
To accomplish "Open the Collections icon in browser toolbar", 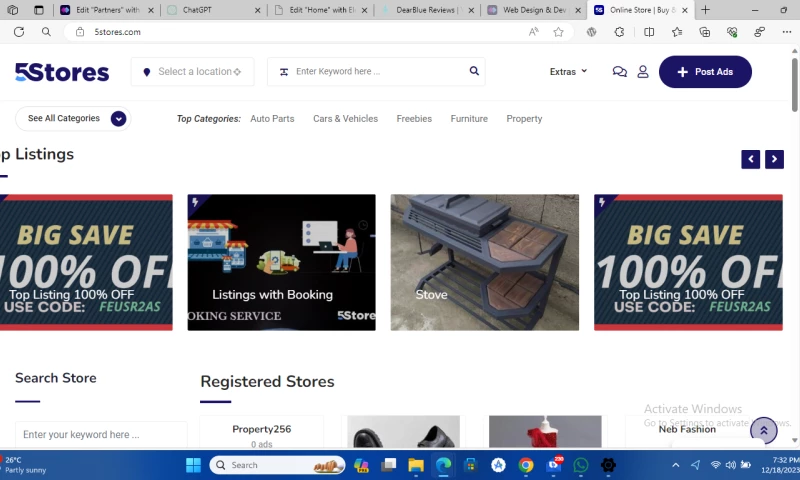I will (705, 32).
